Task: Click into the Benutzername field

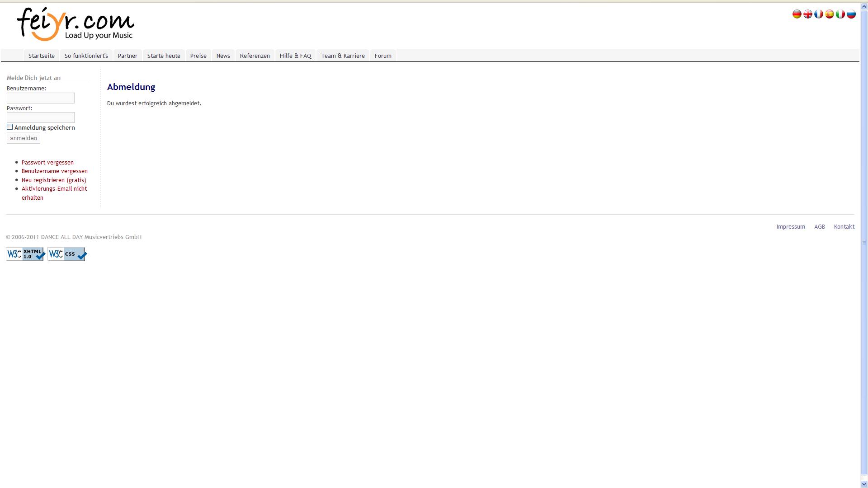Action: [x=41, y=98]
